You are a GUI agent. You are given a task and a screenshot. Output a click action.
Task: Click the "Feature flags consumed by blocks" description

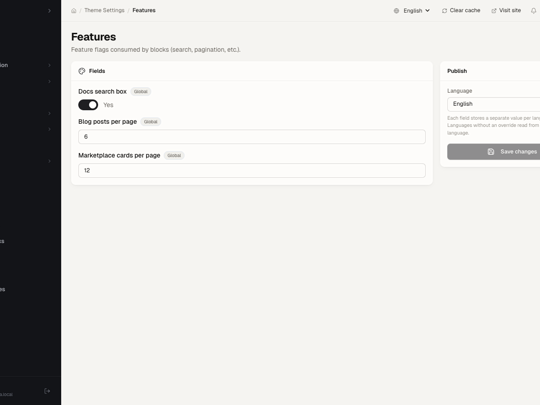[156, 50]
